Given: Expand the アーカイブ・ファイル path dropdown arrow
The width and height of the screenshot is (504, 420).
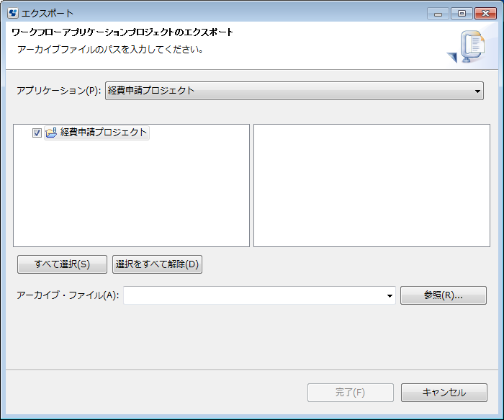Looking at the screenshot, I should (390, 295).
